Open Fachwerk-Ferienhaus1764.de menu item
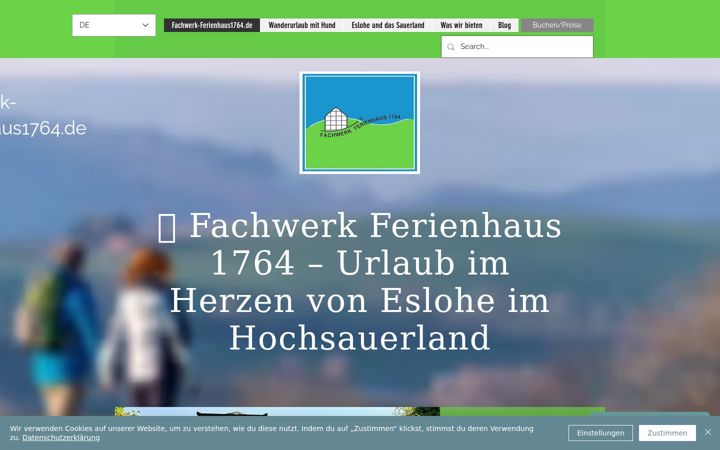Screen dimensions: 720x450 point(212,25)
